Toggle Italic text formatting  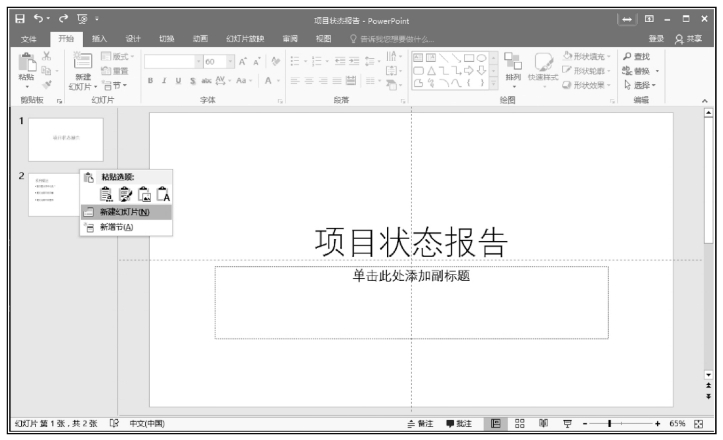point(164,81)
